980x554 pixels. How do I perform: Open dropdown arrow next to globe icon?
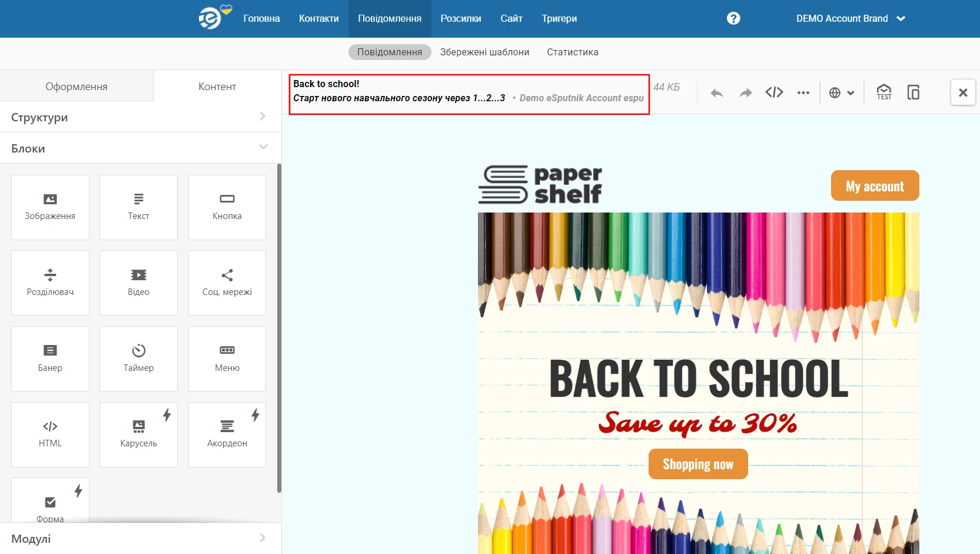click(x=851, y=93)
